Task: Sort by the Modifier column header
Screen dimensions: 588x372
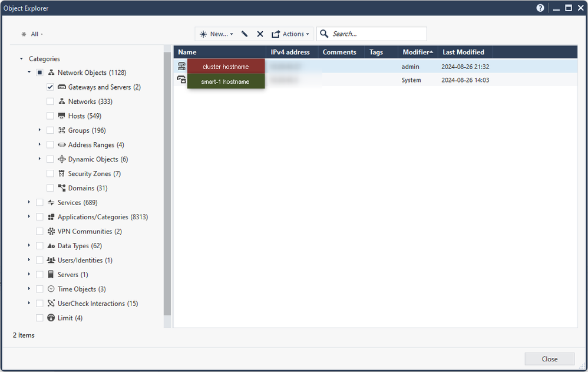Action: pos(417,52)
